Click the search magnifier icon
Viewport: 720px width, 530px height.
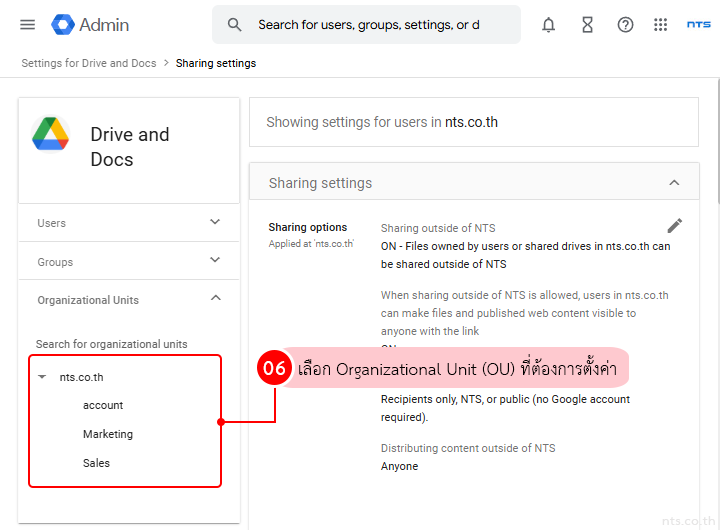pyautogui.click(x=235, y=25)
